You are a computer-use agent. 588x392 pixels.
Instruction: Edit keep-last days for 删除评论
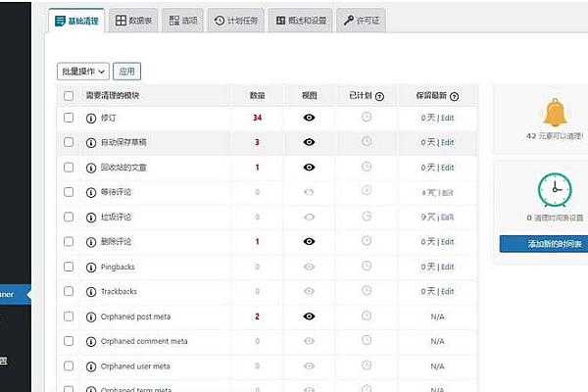pyautogui.click(x=448, y=242)
